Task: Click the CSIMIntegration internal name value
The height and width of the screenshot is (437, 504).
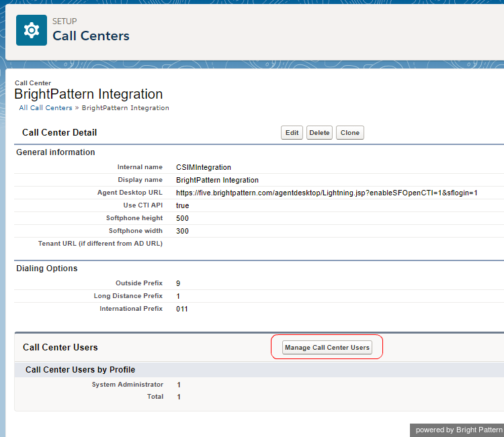Action: coord(204,167)
